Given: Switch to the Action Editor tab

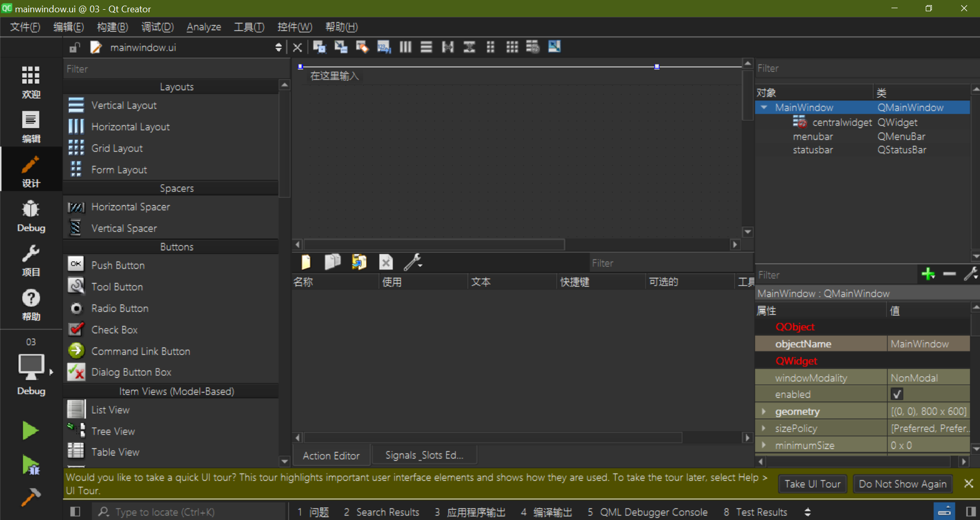Looking at the screenshot, I should (x=331, y=456).
